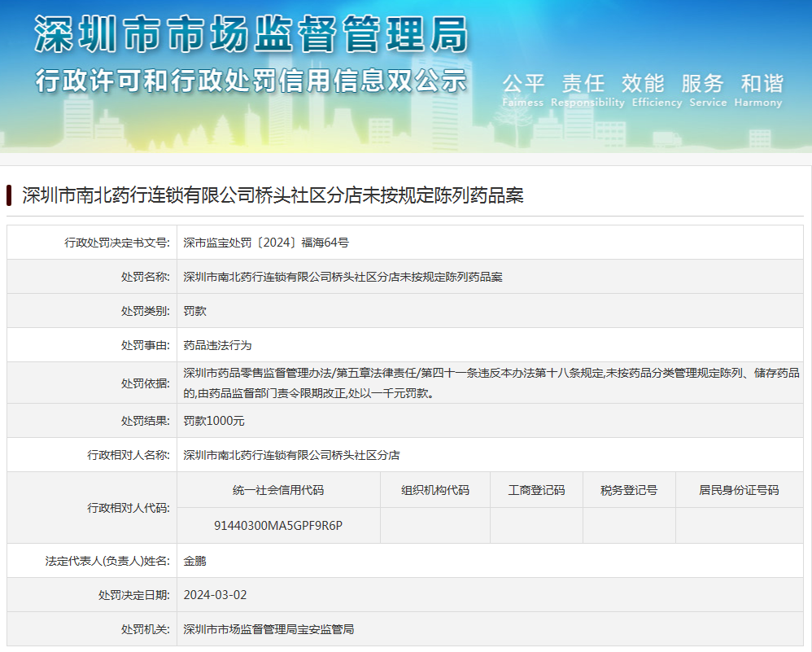
Task: Click the 行政相对人名称 label
Action: pos(129,455)
